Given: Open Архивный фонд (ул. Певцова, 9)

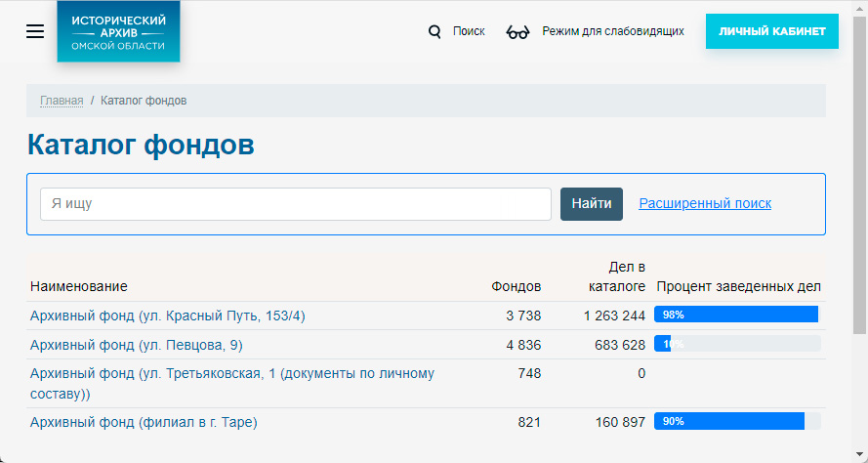Looking at the screenshot, I should tap(137, 345).
